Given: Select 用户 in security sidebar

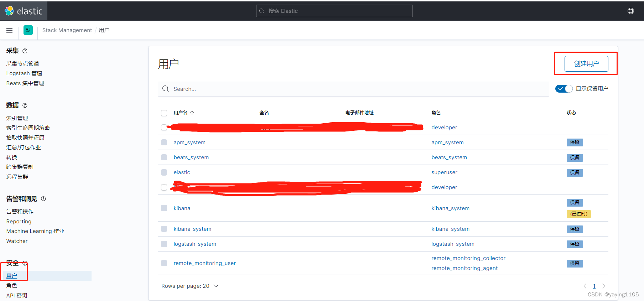Looking at the screenshot, I should click(x=12, y=276).
